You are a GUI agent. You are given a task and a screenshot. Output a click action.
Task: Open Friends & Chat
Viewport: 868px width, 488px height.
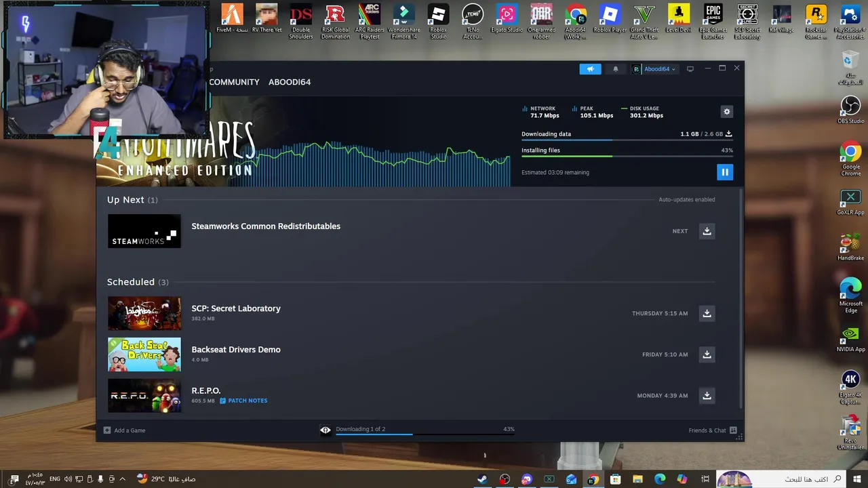[x=713, y=430]
